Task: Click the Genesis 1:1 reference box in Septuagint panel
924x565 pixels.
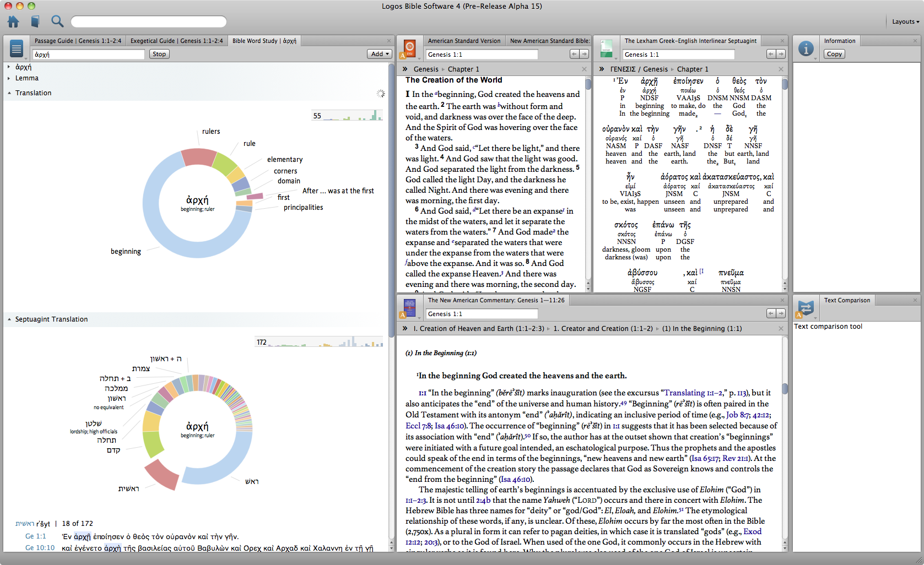Action: tap(679, 54)
